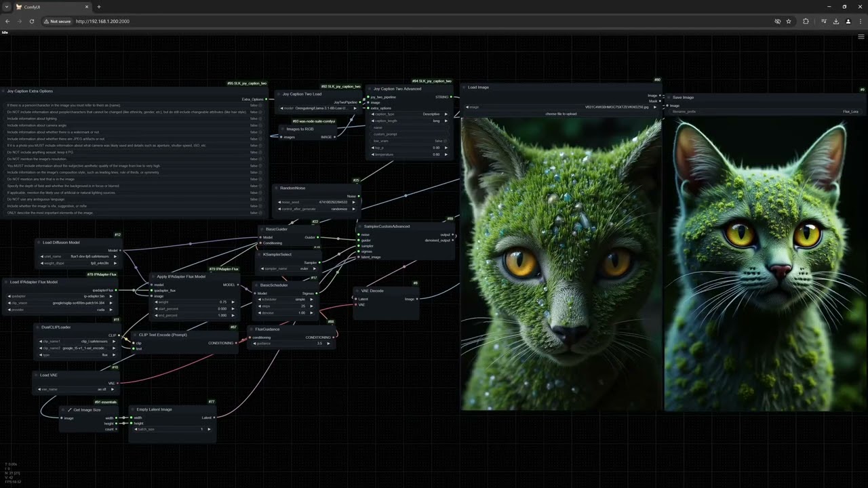Open the provider dropdown set to cuda

point(58,310)
